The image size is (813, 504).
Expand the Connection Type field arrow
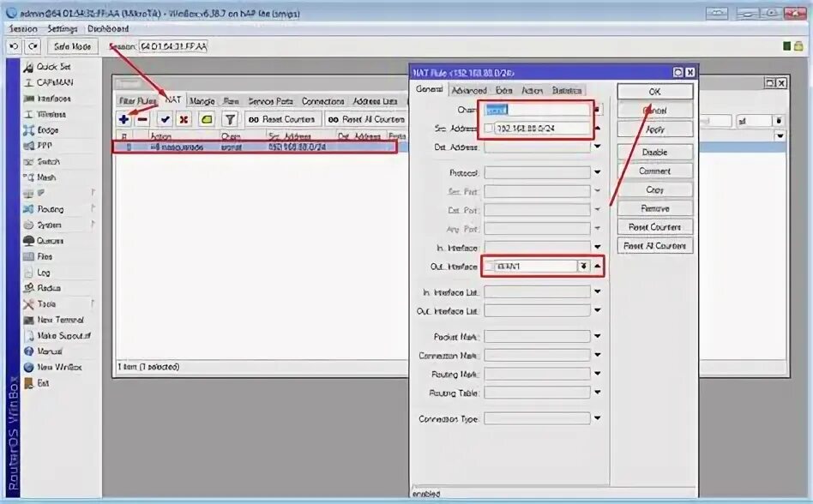[x=597, y=418]
